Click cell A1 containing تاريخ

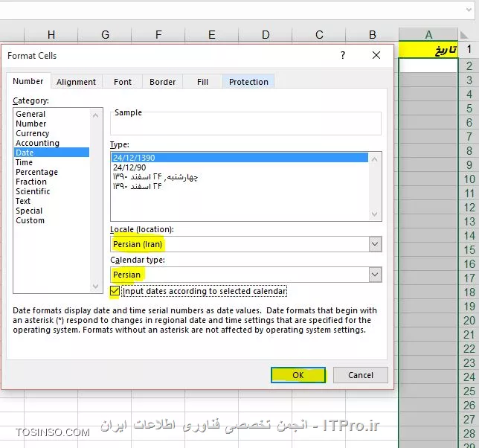pyautogui.click(x=428, y=50)
